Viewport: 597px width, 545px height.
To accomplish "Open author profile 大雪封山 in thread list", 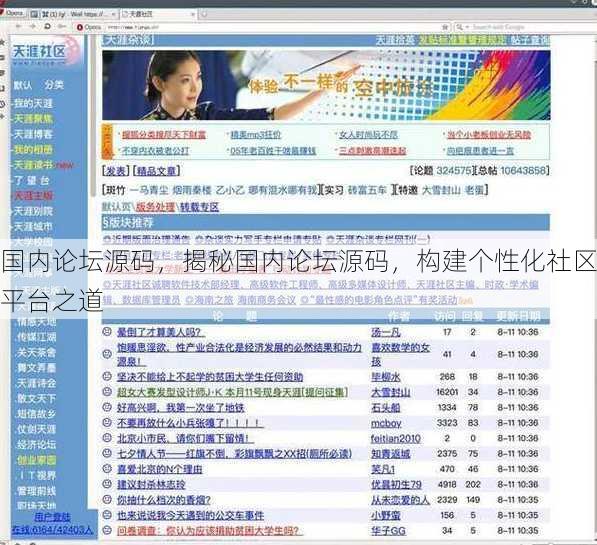I will 391,392.
